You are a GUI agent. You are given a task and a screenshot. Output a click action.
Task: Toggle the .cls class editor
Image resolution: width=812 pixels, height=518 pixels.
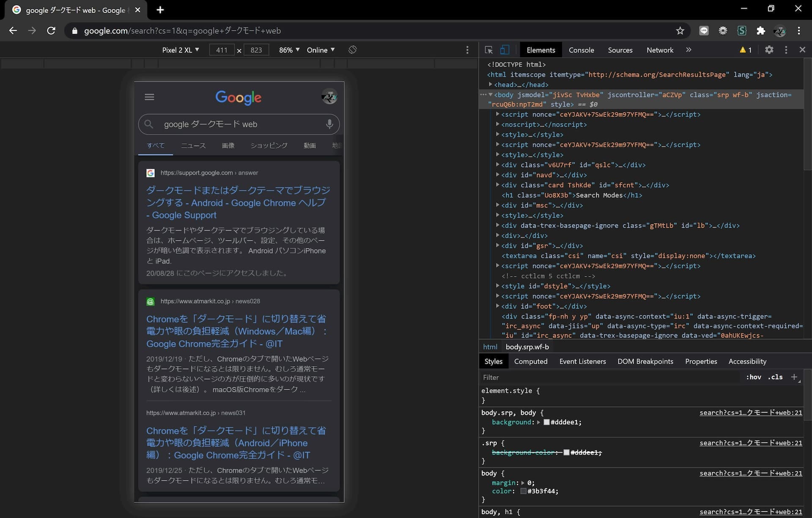pyautogui.click(x=775, y=377)
